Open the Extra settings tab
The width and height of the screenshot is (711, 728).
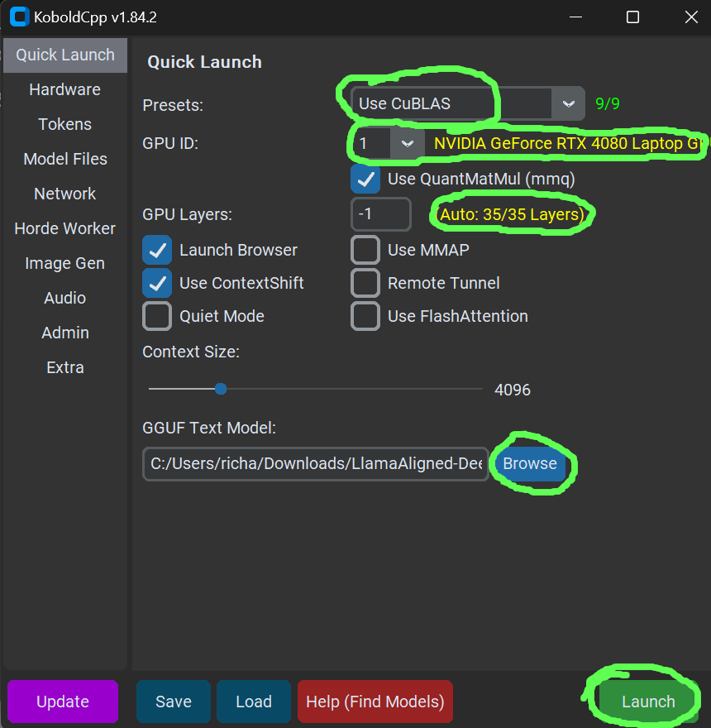64,367
